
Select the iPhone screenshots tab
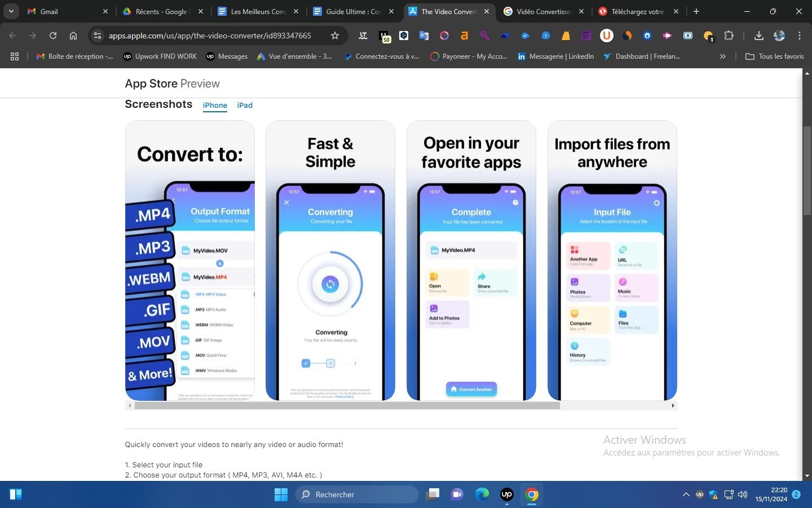tap(215, 106)
